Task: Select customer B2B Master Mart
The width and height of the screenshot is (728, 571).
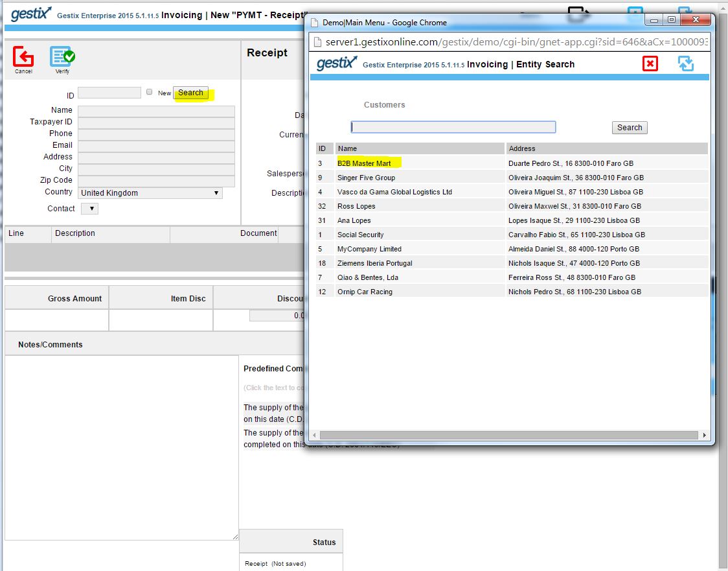Action: [364, 163]
